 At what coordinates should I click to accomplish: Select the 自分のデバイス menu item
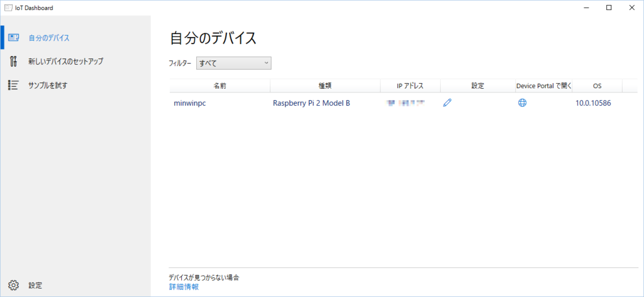[75, 38]
